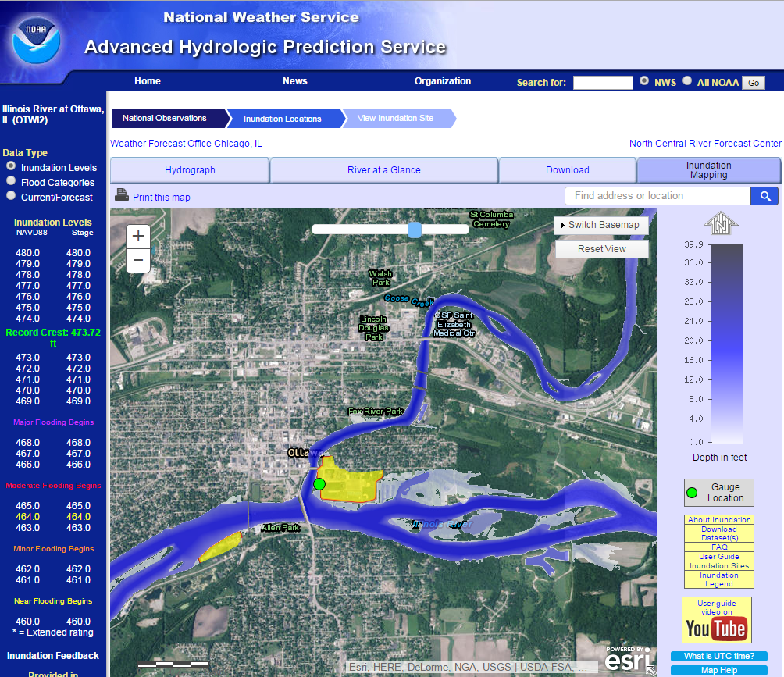Viewport: 784px width, 677px height.
Task: Zoom in on the map
Action: (x=138, y=236)
